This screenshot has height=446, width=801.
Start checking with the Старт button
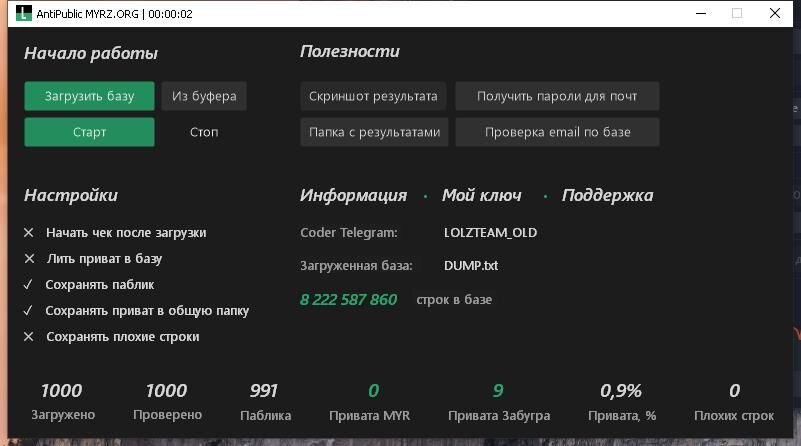[89, 132]
